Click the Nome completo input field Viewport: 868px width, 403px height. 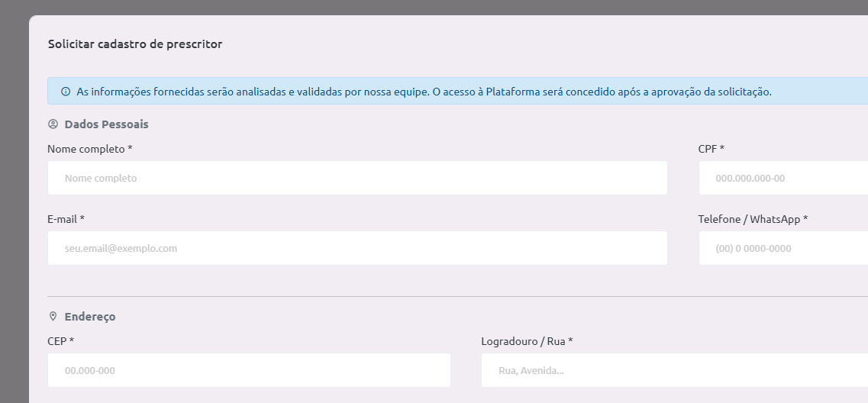(357, 178)
